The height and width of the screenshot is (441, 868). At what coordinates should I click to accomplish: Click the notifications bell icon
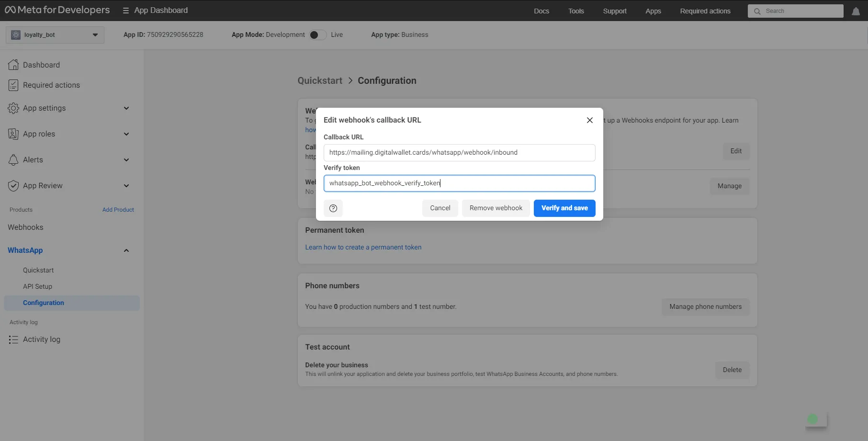pos(856,11)
